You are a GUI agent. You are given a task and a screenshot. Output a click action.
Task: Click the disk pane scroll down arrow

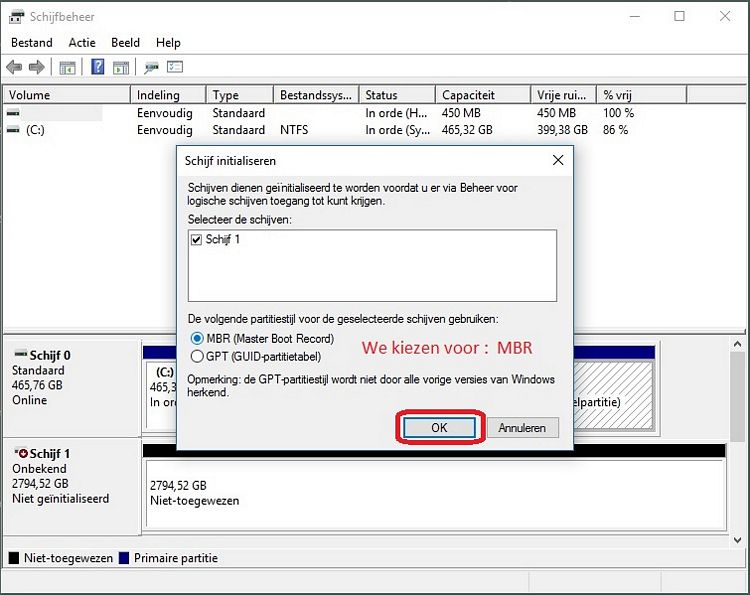tap(737, 540)
